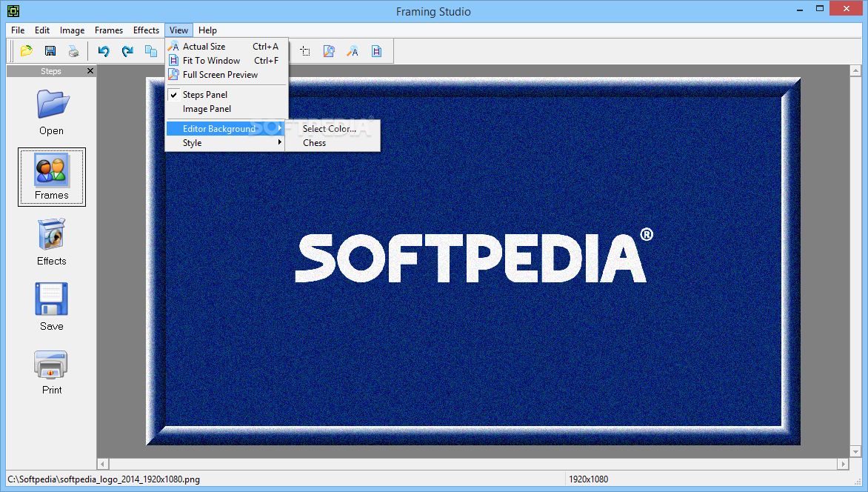Click the Save floppy disk toolbar icon
868x492 pixels.
50,51
